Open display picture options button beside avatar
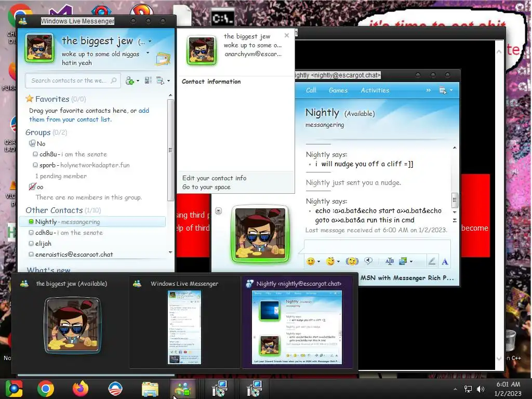The width and height of the screenshot is (532, 399). click(x=219, y=211)
